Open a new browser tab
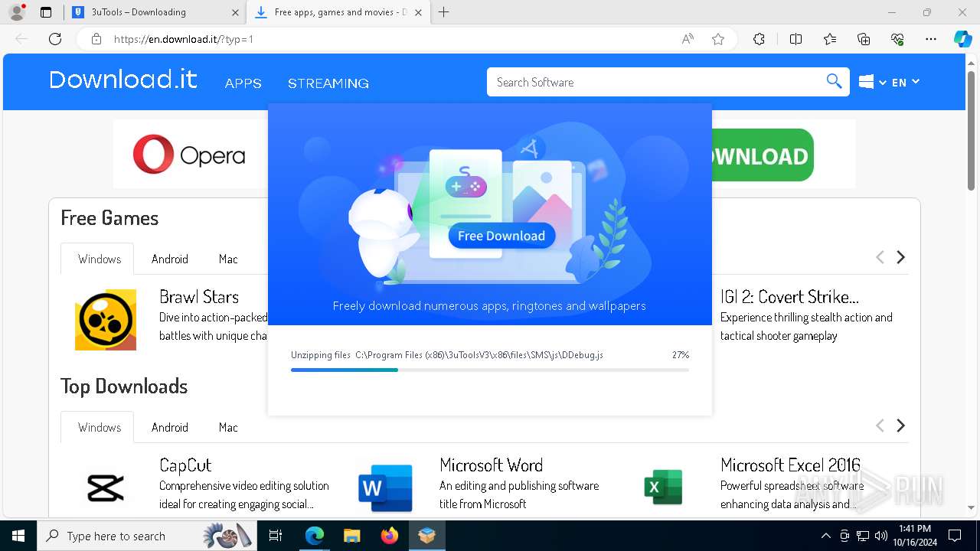 443,12
